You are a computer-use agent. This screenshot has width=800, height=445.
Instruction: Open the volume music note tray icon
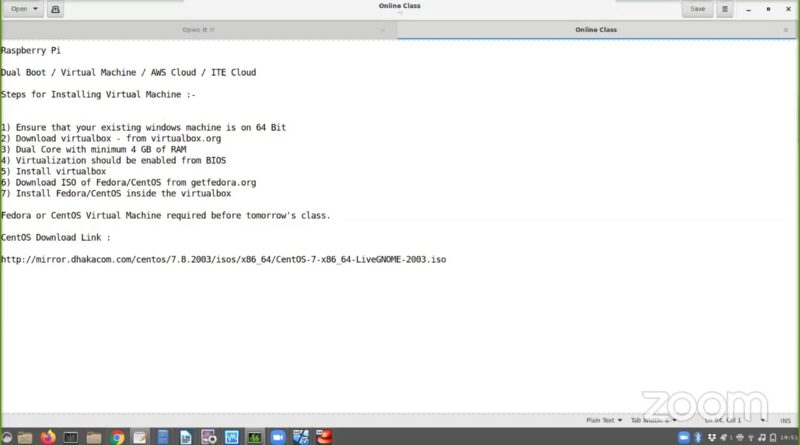click(762, 438)
